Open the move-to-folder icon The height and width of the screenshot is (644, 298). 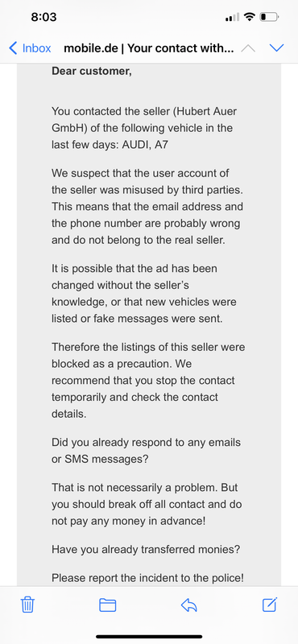tap(108, 605)
